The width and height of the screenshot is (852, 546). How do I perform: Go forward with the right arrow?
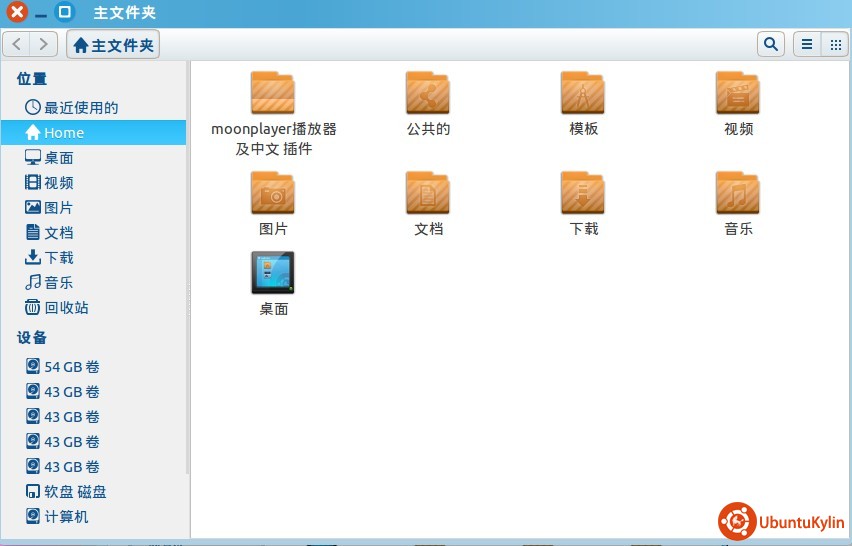[43, 44]
